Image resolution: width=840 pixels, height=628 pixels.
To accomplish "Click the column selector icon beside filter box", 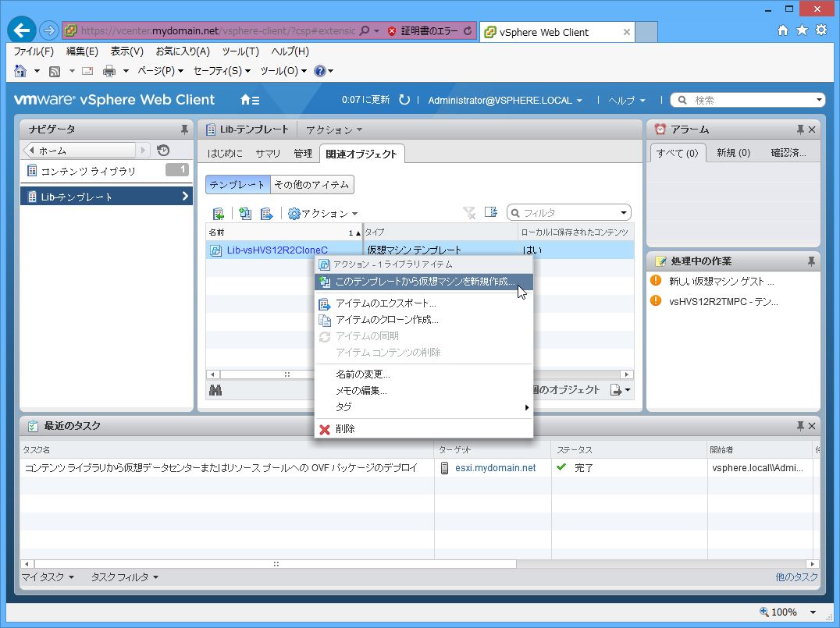I will 491,213.
